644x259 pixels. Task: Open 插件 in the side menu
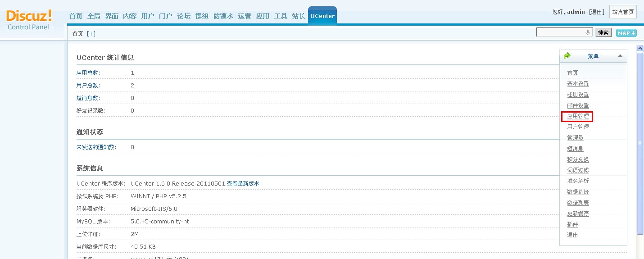click(572, 224)
